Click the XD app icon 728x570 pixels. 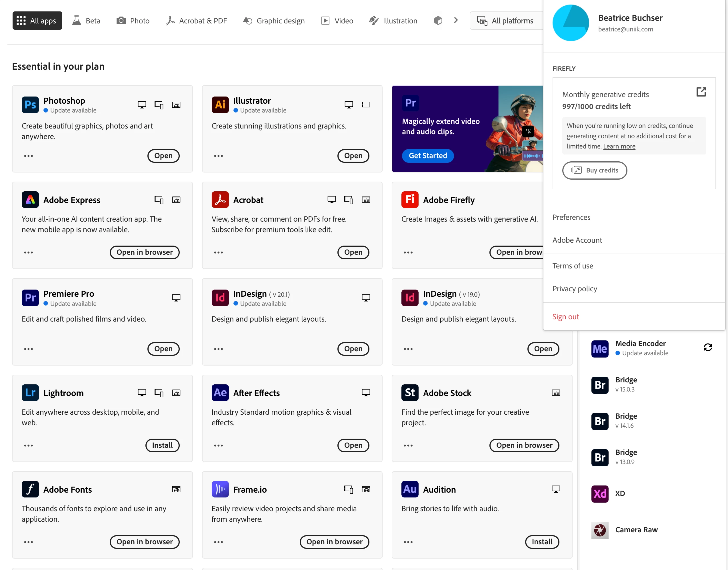pyautogui.click(x=600, y=493)
